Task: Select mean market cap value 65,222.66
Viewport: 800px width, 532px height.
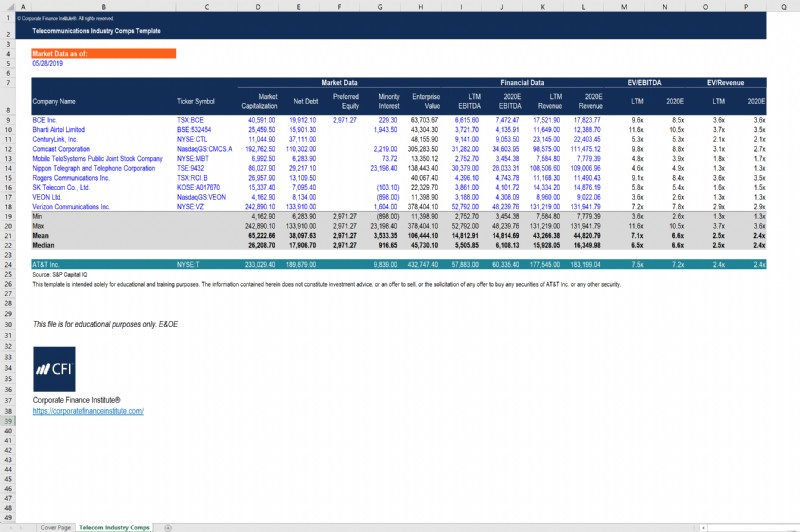Action: pos(262,236)
